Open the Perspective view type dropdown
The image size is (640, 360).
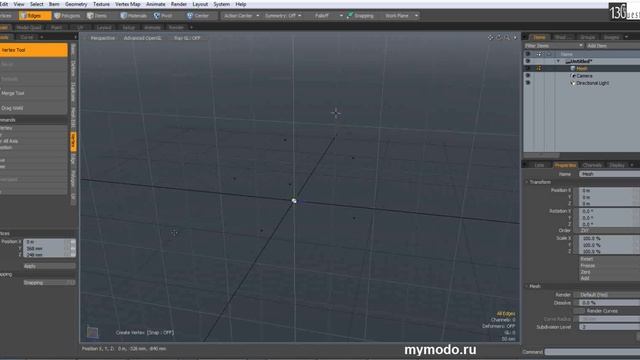coord(102,38)
